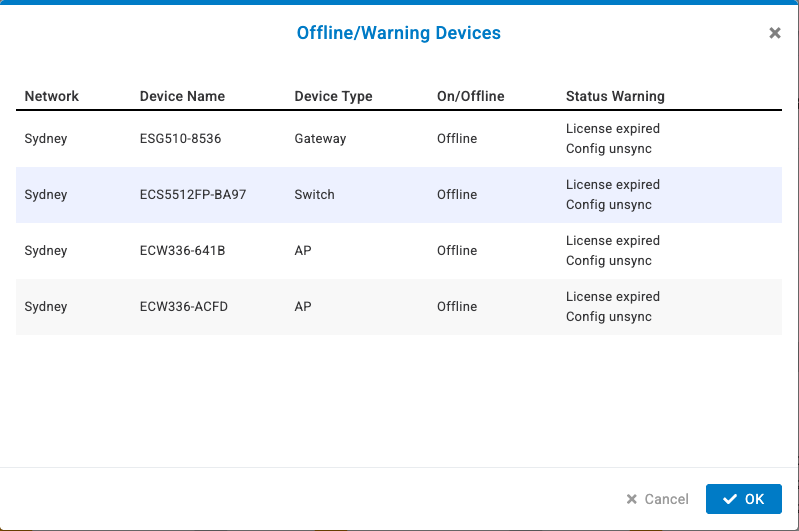
Task: Click License expired warning for ECS5512FP-BA97
Action: (612, 185)
